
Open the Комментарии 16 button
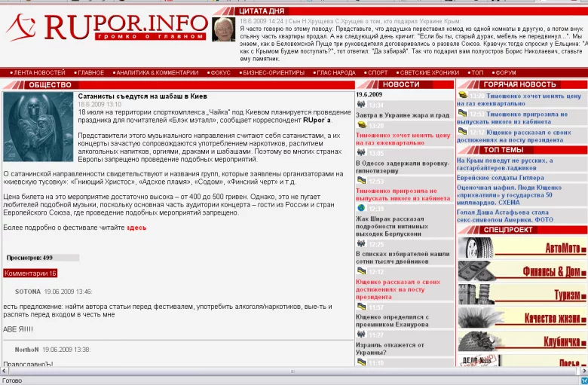[30, 273]
